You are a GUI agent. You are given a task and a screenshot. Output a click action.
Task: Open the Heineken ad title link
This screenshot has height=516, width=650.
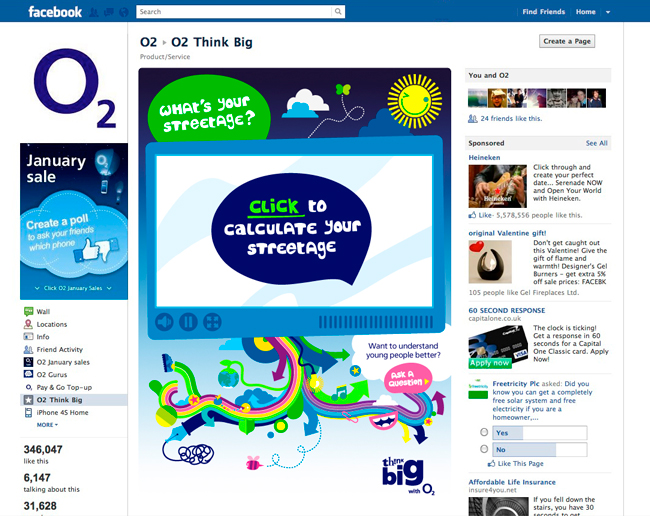484,157
